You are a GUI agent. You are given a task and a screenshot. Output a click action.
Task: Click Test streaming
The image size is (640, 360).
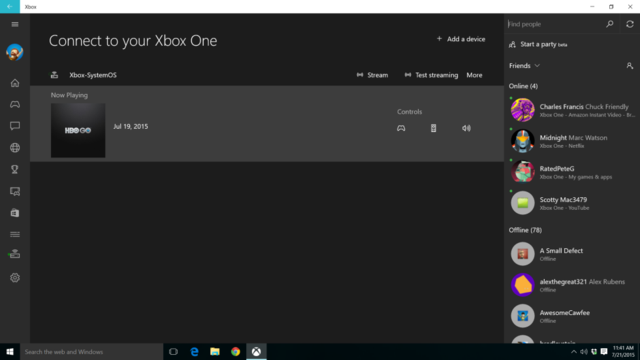431,75
